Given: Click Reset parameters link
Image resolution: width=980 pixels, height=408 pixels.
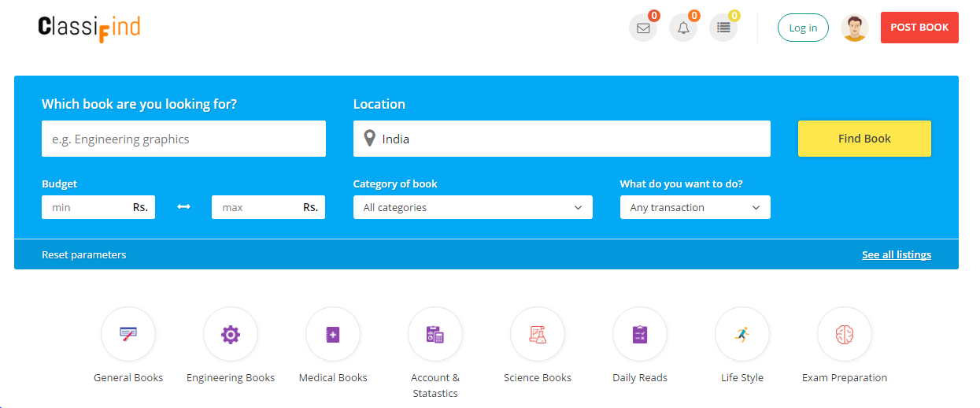Looking at the screenshot, I should (84, 254).
